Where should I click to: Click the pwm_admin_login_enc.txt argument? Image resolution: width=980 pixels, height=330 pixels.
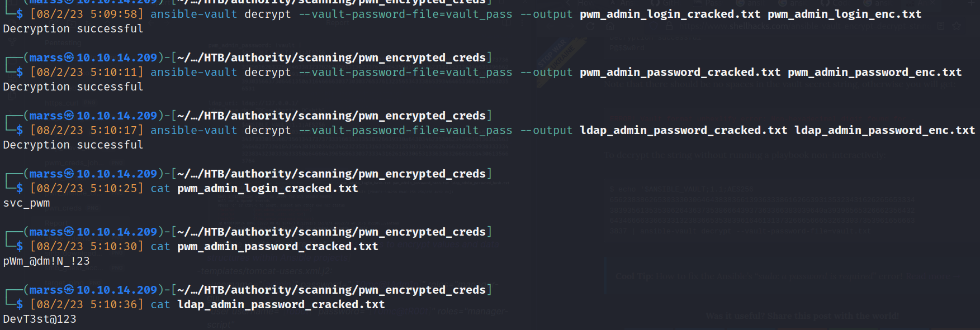point(844,14)
